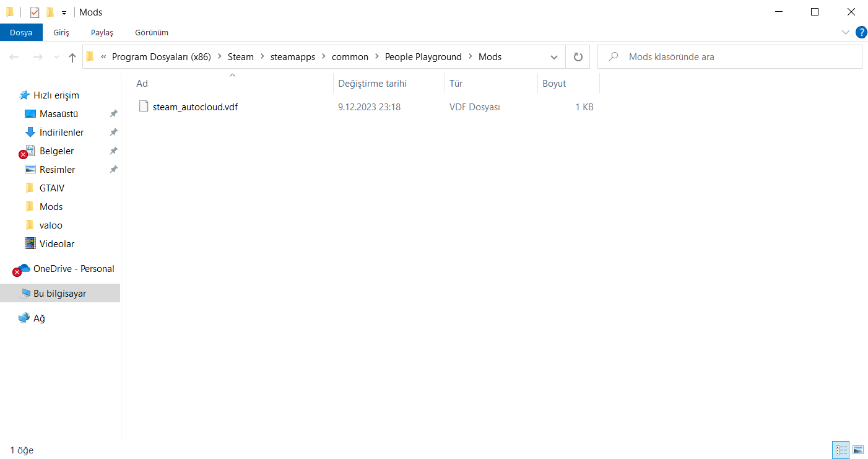Switch to Details view layout button
Image resolution: width=868 pixels, height=459 pixels.
[841, 450]
